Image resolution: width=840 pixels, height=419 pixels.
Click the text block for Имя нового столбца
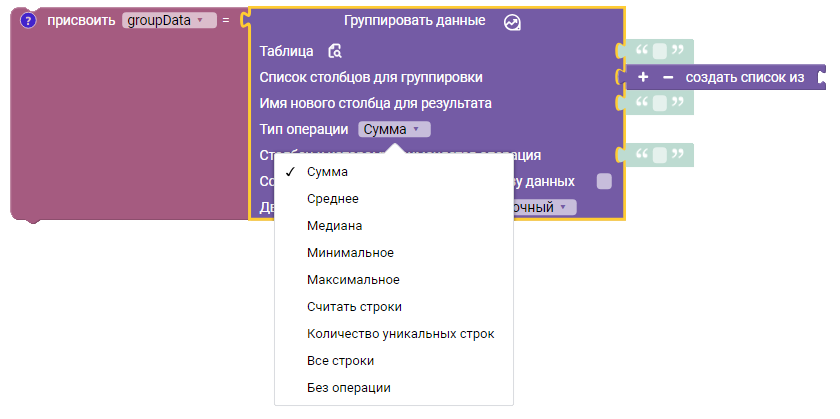click(659, 103)
